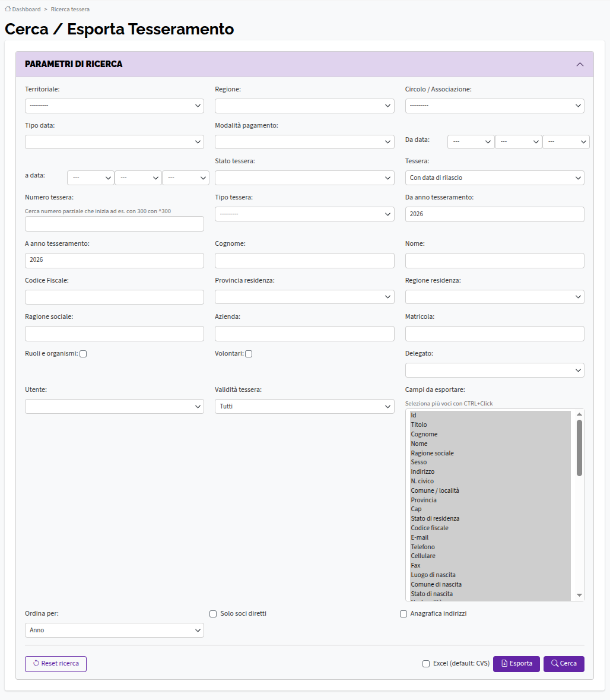
Task: Expand the Circolo / Associazione dropdown
Action: click(494, 106)
